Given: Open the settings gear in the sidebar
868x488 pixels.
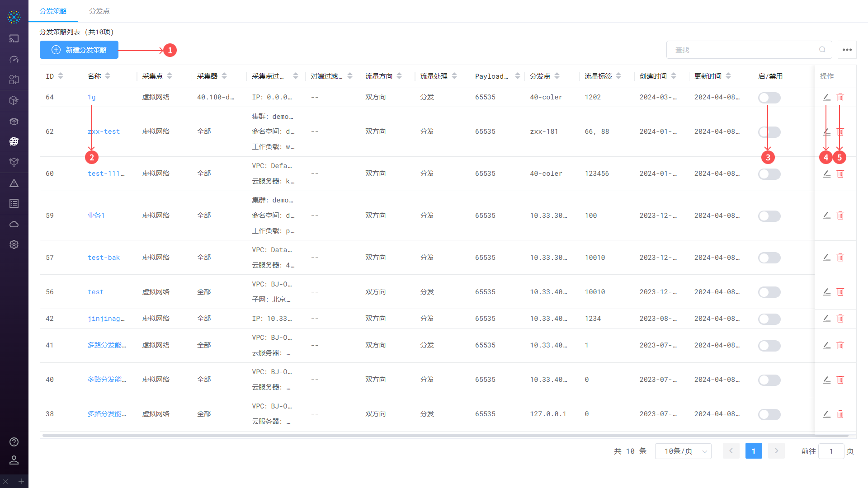Looking at the screenshot, I should (14, 244).
